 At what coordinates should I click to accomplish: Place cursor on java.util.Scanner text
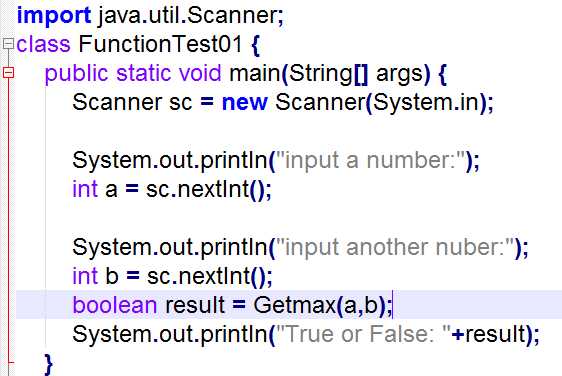click(x=191, y=16)
